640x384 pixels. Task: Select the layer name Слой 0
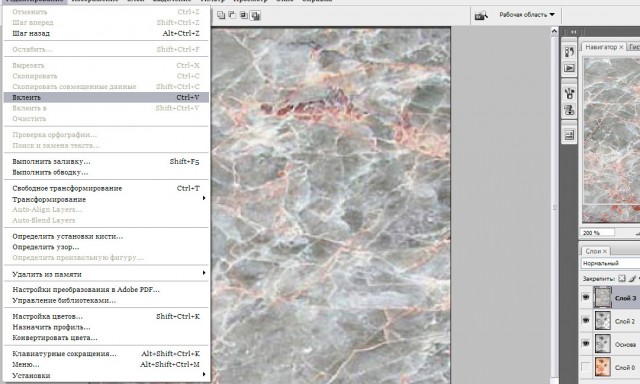tap(625, 367)
